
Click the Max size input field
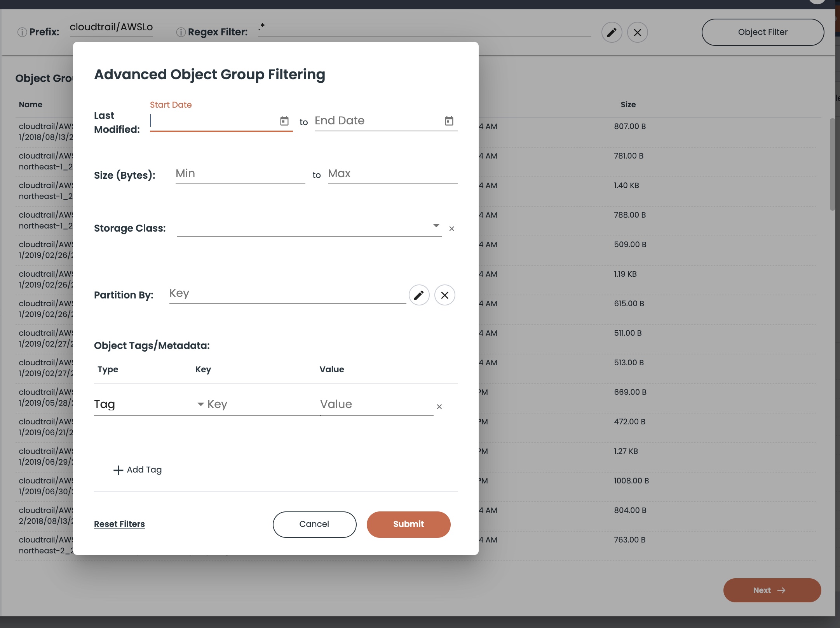(x=392, y=174)
